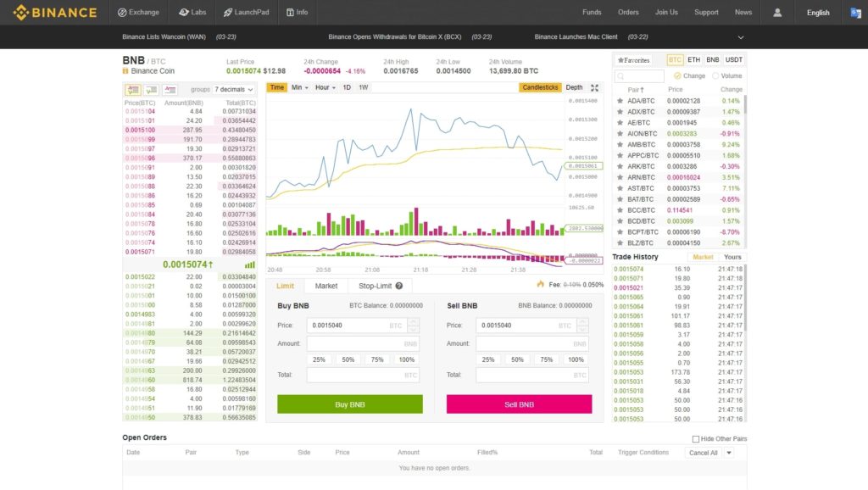Open the Cancel All dropdown arrow
This screenshot has width=868, height=490.
[x=729, y=453]
